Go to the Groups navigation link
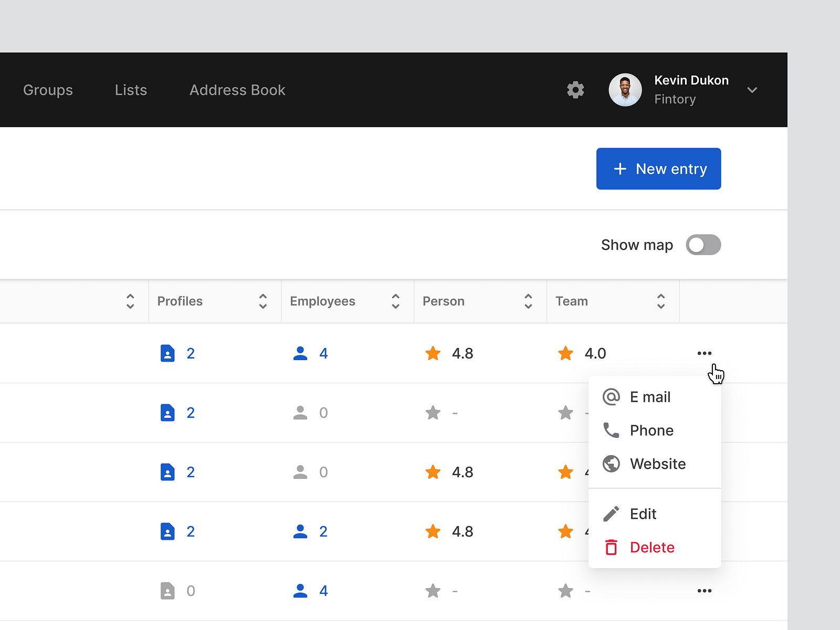 click(x=48, y=90)
